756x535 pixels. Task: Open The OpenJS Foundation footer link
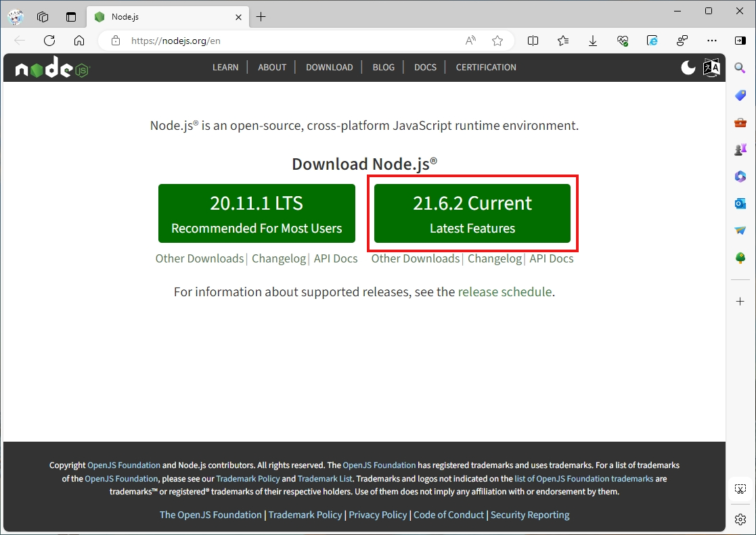click(210, 515)
